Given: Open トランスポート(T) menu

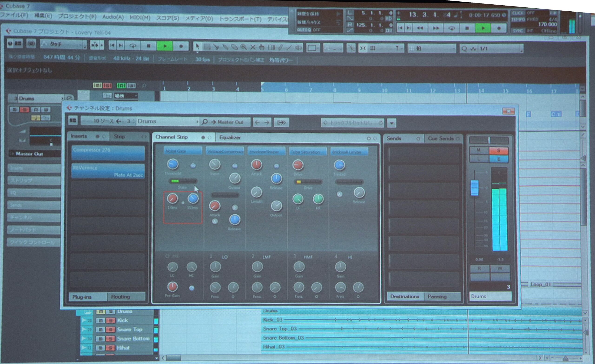Looking at the screenshot, I should pyautogui.click(x=240, y=19).
